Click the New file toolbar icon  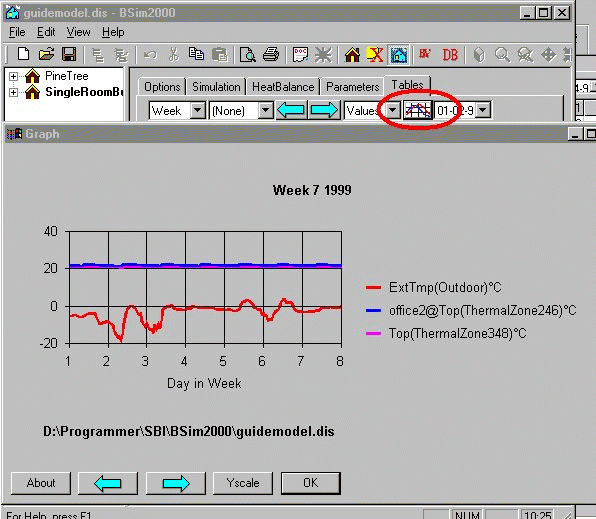pyautogui.click(x=23, y=54)
